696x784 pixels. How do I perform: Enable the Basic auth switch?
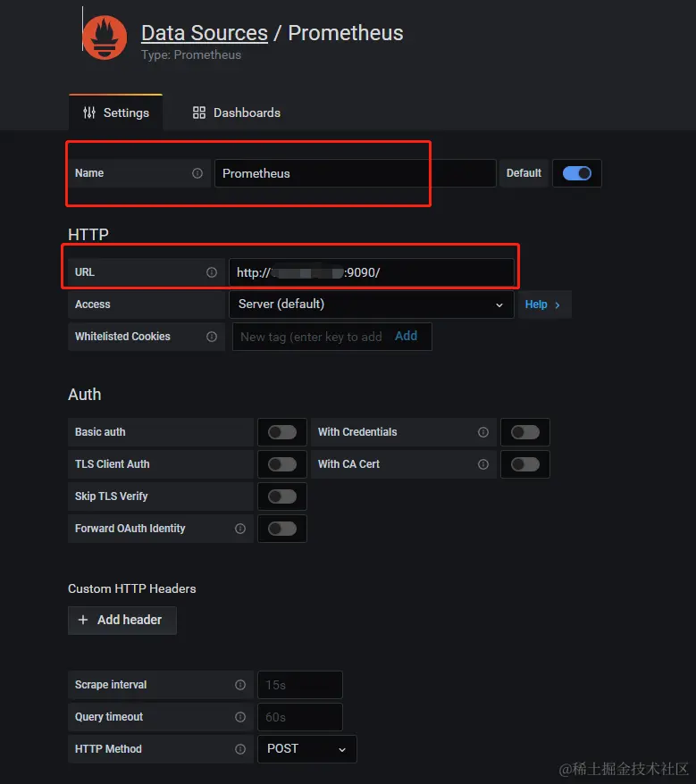click(282, 432)
